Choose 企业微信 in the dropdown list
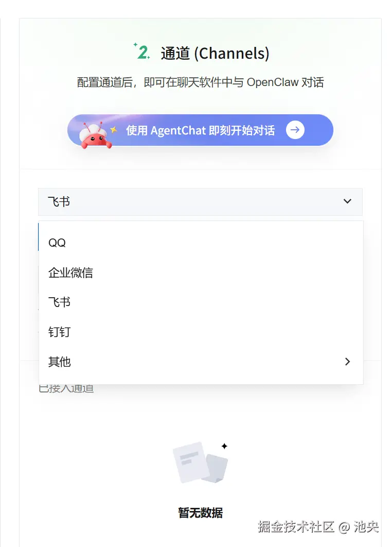This screenshot has height=547, width=392. tap(201, 272)
